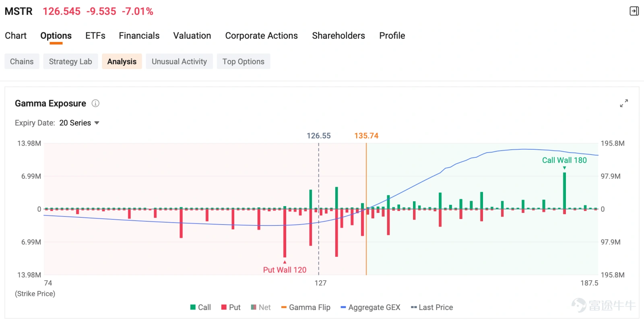Image resolution: width=644 pixels, height=320 pixels.
Task: Show the Net series in the legend
Action: coord(261,308)
